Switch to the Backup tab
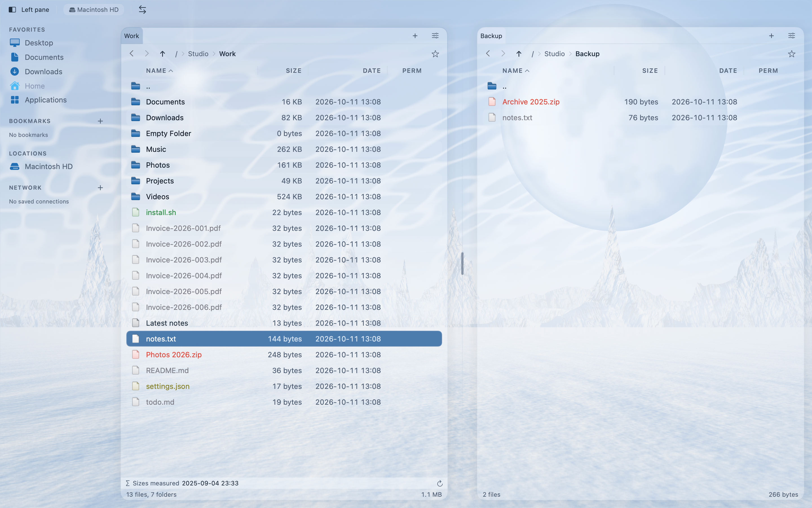The width and height of the screenshot is (812, 508). [491, 36]
